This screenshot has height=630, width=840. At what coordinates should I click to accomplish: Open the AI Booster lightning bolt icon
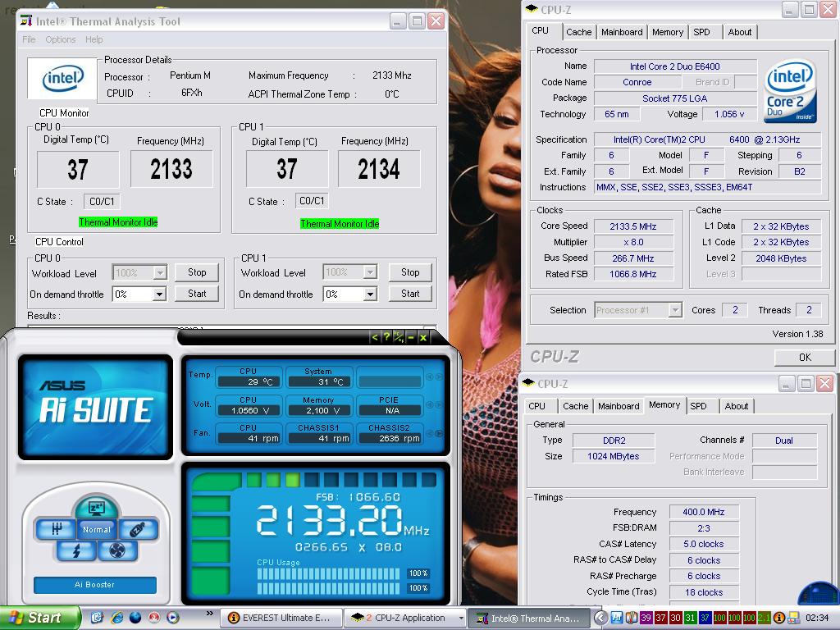76,550
